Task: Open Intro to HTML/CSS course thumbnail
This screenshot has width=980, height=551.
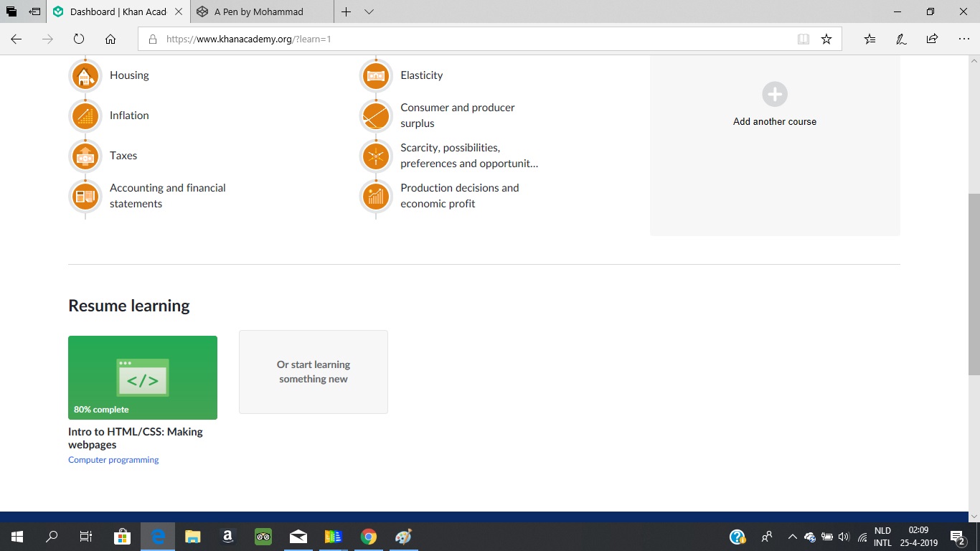Action: (x=143, y=377)
